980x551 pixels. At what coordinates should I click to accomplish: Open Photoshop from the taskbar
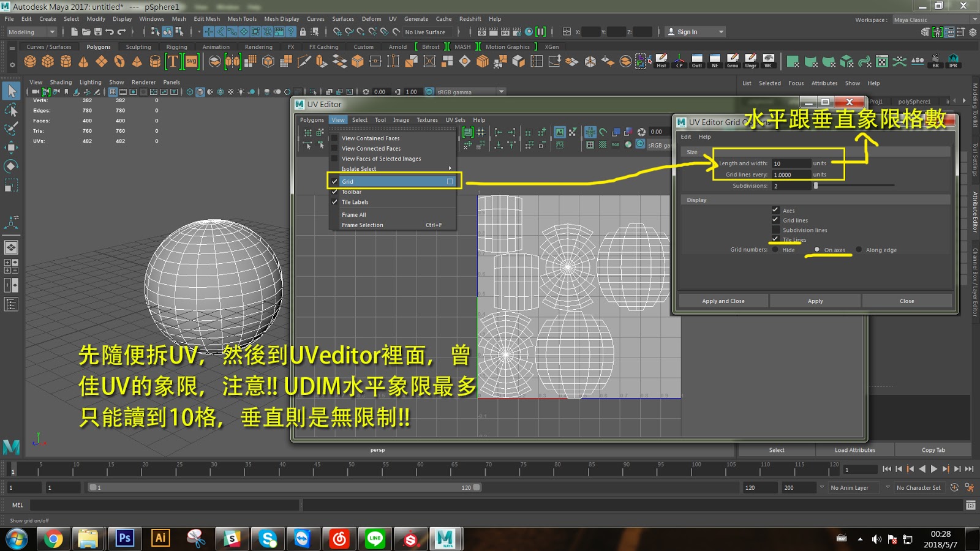[125, 538]
